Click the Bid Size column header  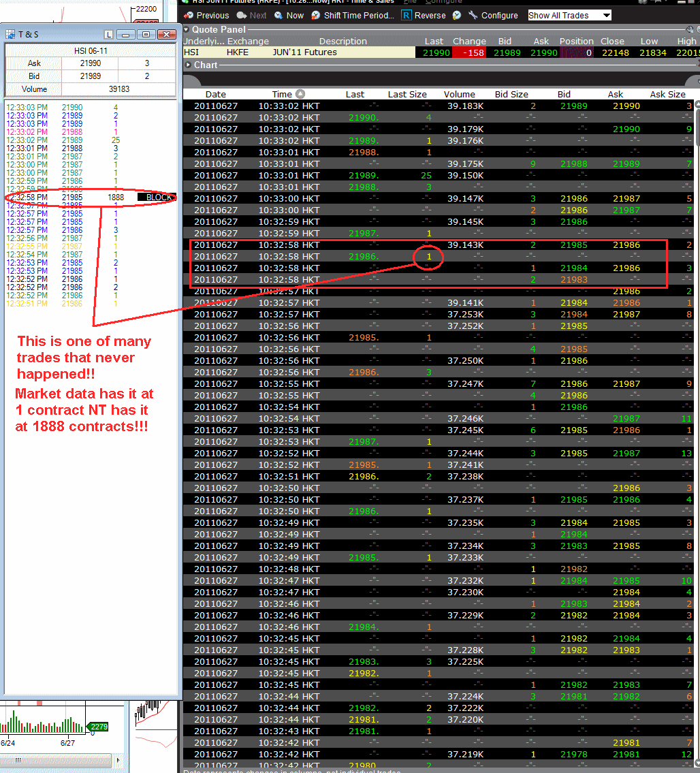pyautogui.click(x=511, y=94)
